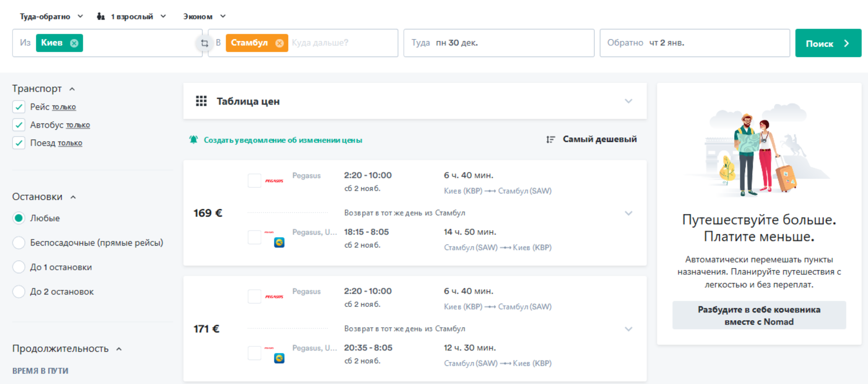Expand details of the 169 € offer
The width and height of the screenshot is (868, 384).
click(628, 213)
